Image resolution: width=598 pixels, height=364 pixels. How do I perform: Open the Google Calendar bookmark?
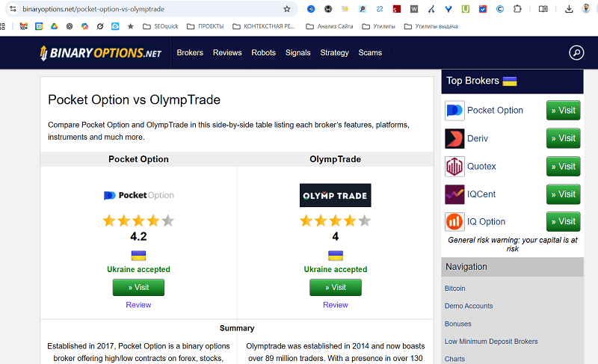click(x=39, y=26)
